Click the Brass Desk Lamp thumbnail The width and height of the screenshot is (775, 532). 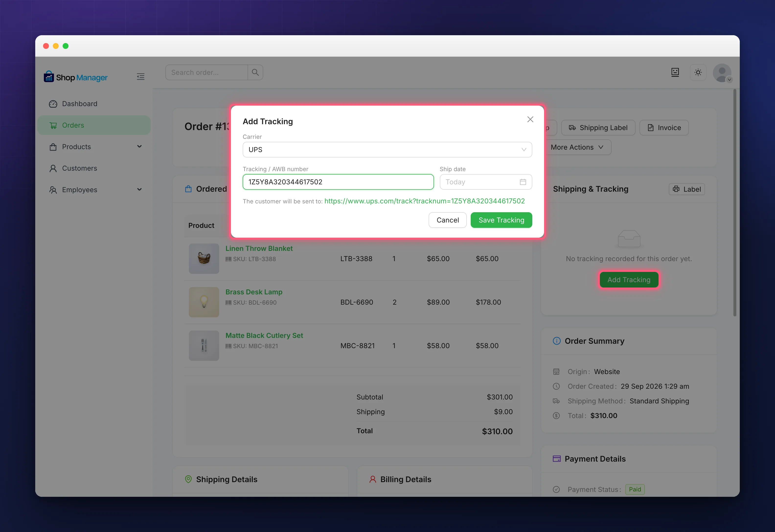click(x=204, y=302)
